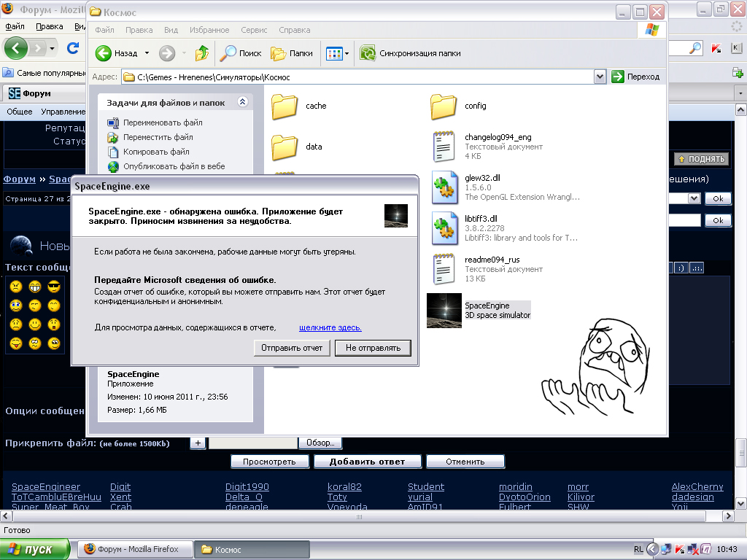Open Explorer's Справка menu
Screen dimensions: 747x560
click(x=295, y=30)
